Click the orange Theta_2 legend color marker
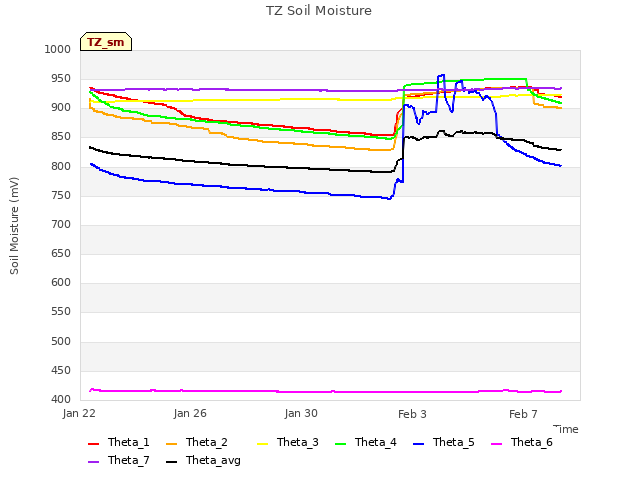 point(171,444)
